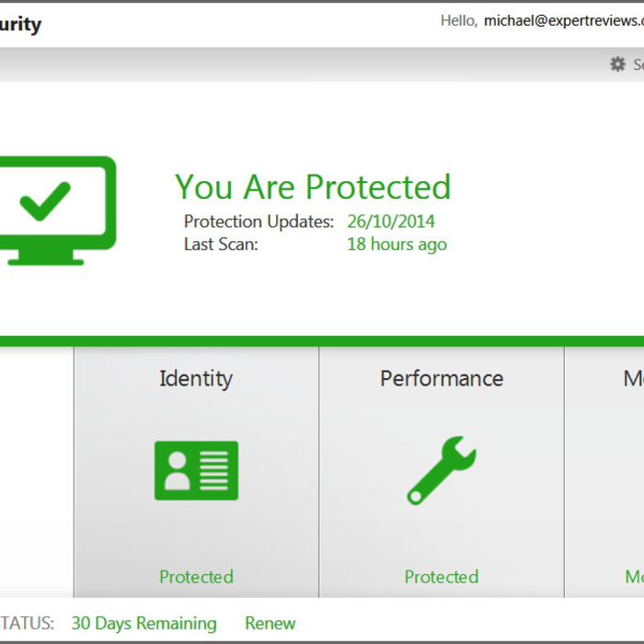The height and width of the screenshot is (644, 644).
Task: Click the Identity ID card icon
Action: [196, 471]
